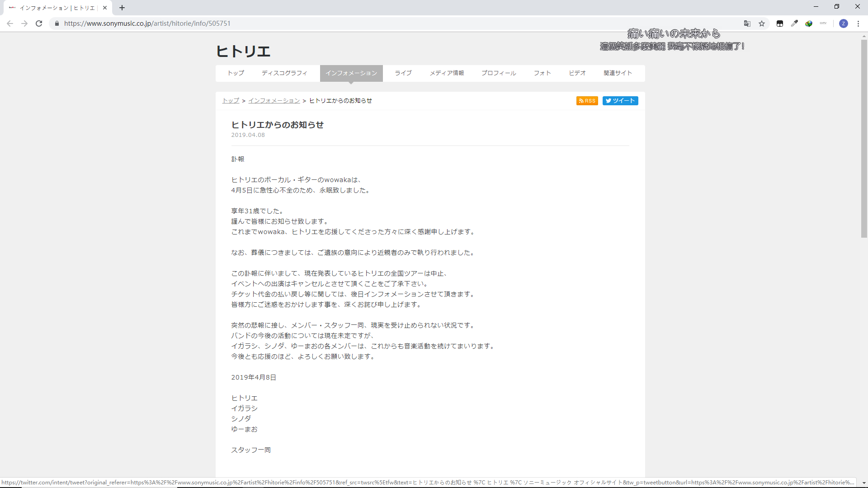Go to the トップ nav tab

click(236, 73)
